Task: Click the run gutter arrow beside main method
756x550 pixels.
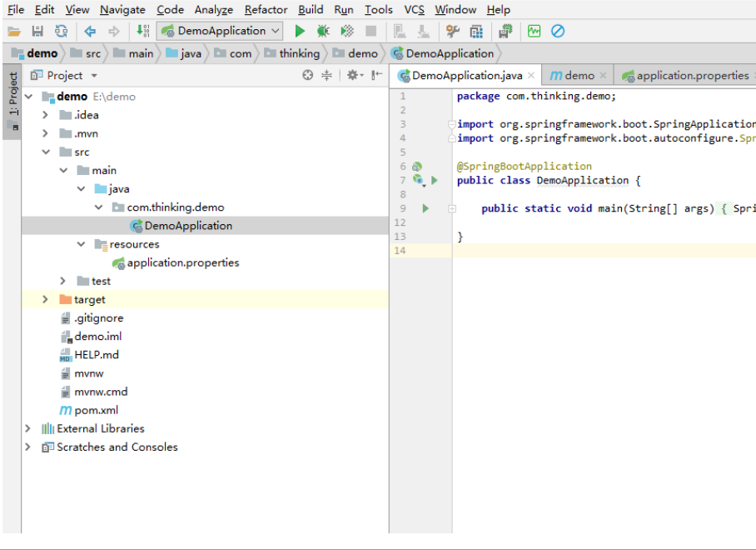Action: [425, 208]
